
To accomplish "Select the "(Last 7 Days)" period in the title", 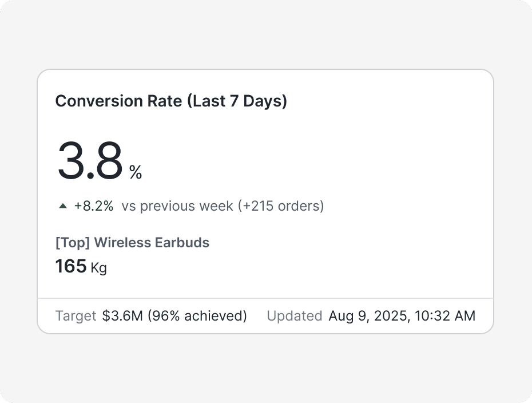I will 237,101.
